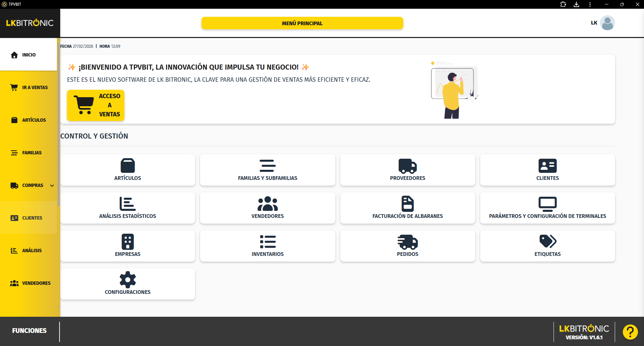Click the Vendedores people group tile icon
Screen dimensions: 644x346
click(x=267, y=204)
